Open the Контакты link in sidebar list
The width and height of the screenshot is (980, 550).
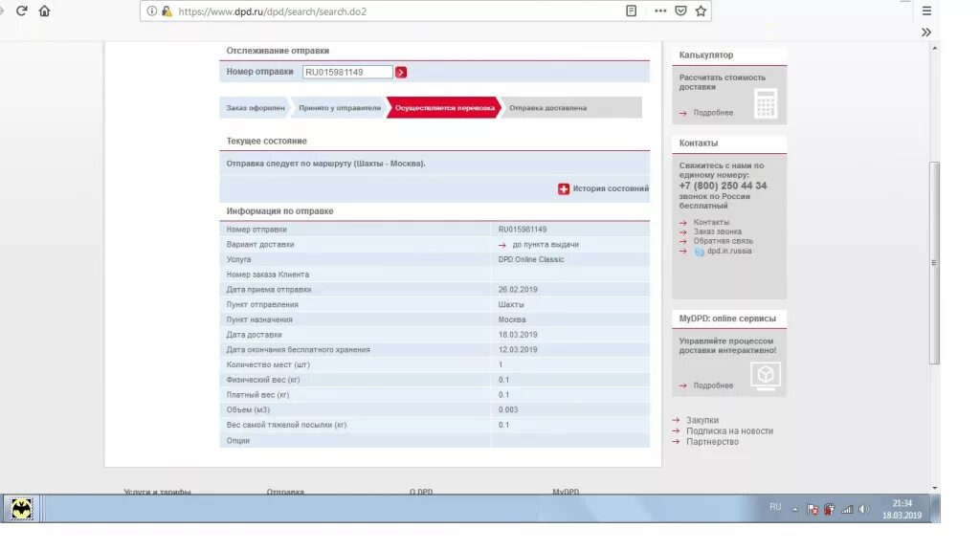711,222
